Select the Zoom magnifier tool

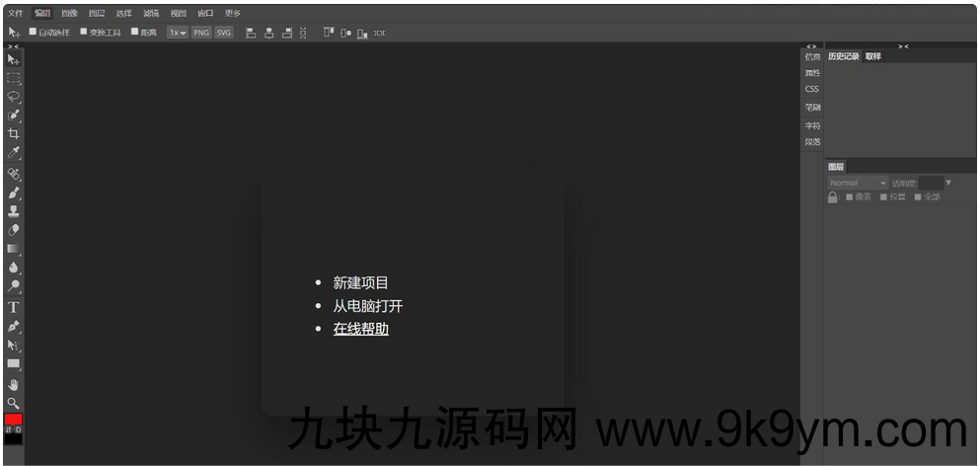click(14, 403)
